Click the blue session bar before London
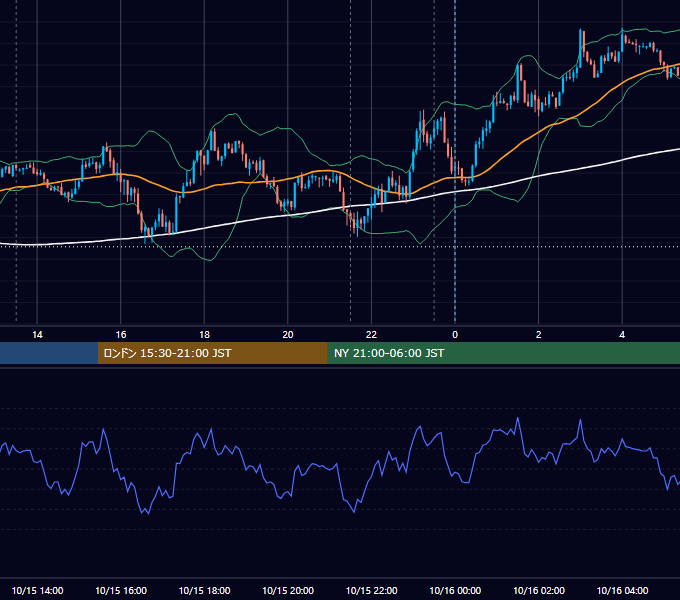The image size is (680, 600). tap(49, 353)
